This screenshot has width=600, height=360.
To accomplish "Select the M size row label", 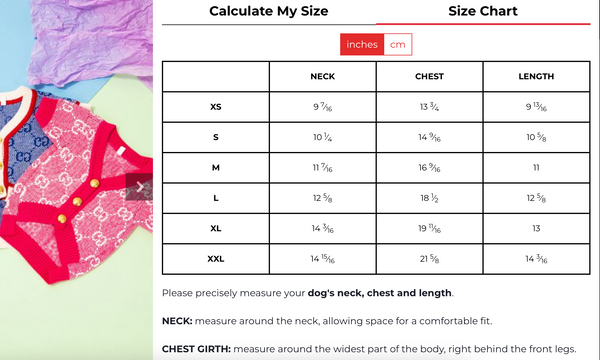I will coord(216,168).
